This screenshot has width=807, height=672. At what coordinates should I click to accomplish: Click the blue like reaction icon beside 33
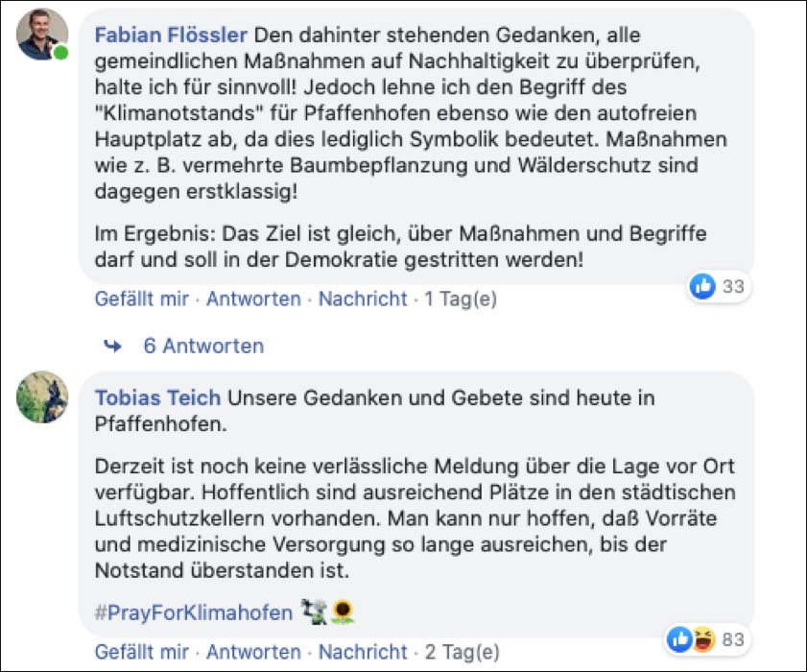(x=703, y=286)
